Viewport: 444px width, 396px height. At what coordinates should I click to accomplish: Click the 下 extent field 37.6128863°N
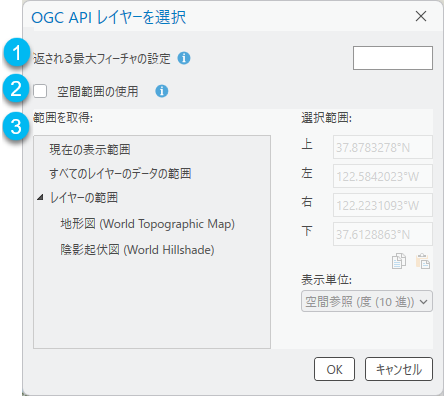click(383, 234)
